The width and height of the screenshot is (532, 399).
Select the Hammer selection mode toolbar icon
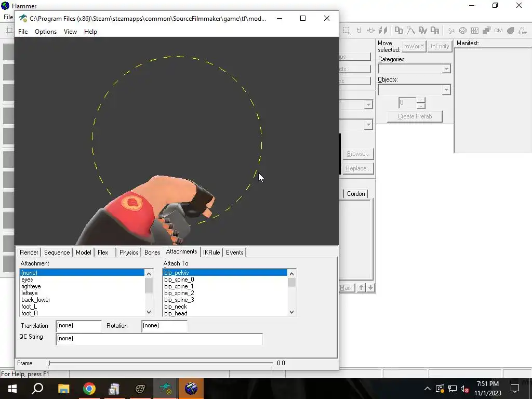click(347, 31)
